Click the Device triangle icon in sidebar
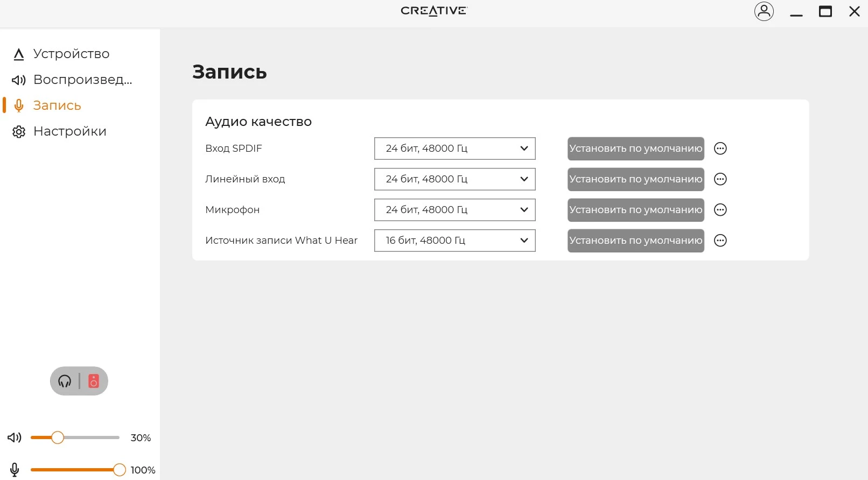This screenshot has height=480, width=868. coord(19,54)
